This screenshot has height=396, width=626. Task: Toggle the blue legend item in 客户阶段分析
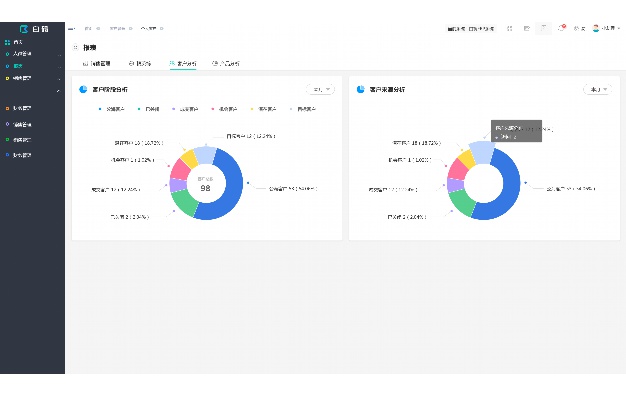coord(111,109)
